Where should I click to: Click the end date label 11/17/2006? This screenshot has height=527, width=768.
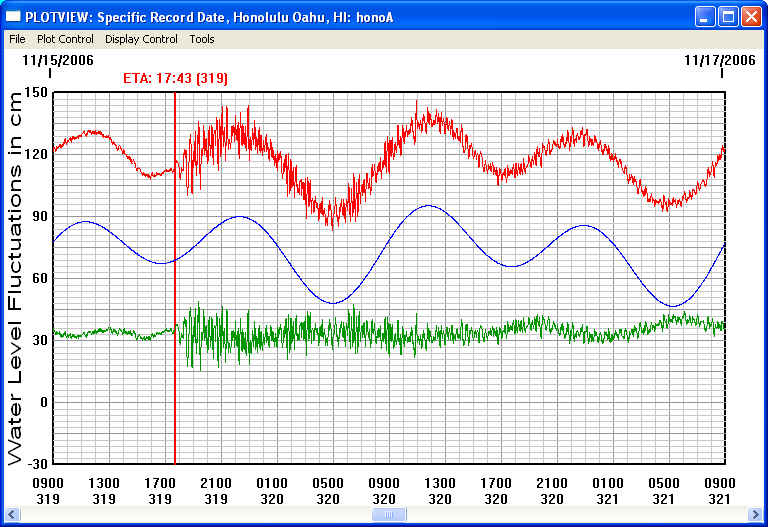(720, 60)
